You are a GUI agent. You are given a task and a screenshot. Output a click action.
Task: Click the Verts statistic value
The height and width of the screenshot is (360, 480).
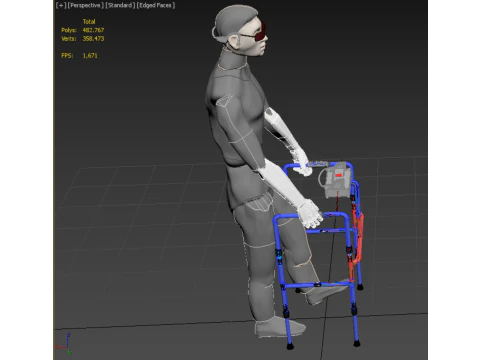[93, 39]
